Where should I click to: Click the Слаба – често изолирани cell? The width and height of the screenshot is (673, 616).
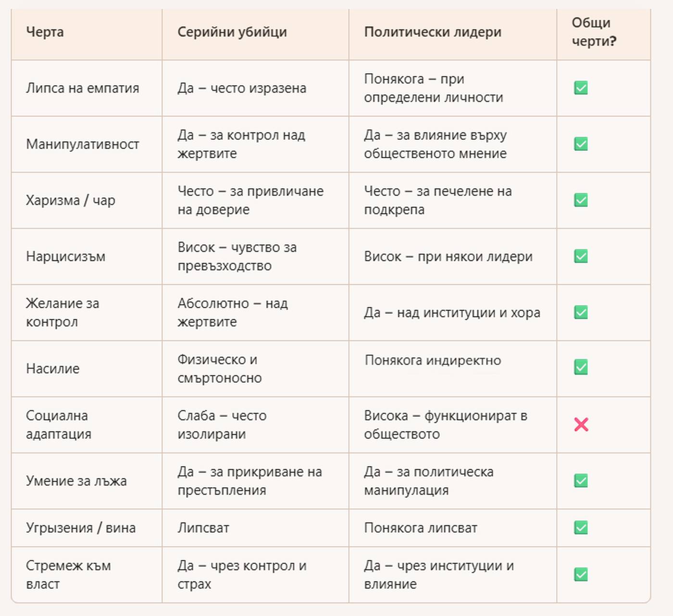[x=222, y=425]
